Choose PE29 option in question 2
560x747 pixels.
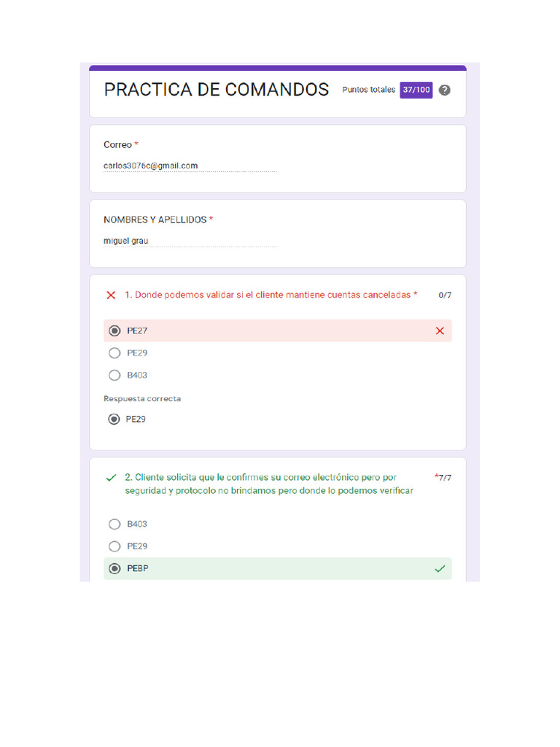point(114,546)
